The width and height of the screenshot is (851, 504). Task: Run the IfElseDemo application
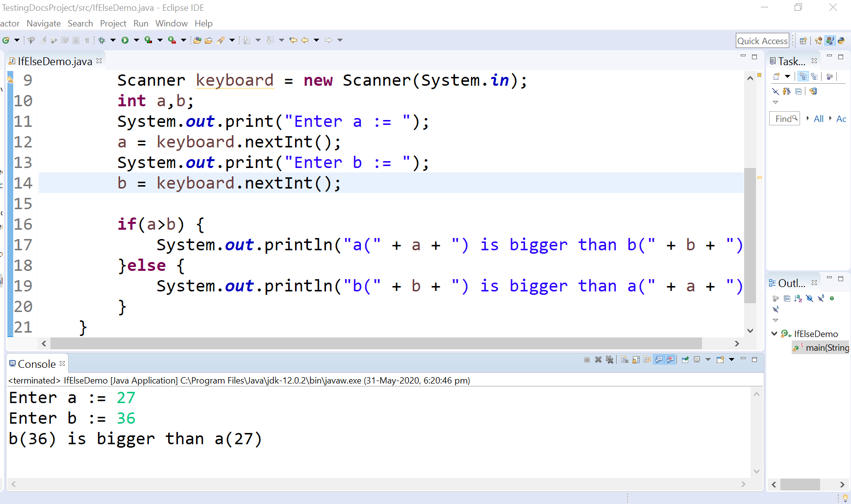pos(125,40)
